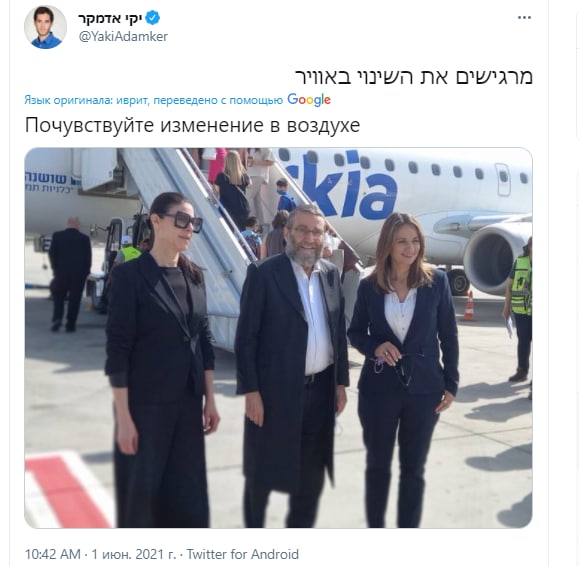Select the Hebrew tweet text
The image size is (579, 566).
pyautogui.click(x=414, y=77)
